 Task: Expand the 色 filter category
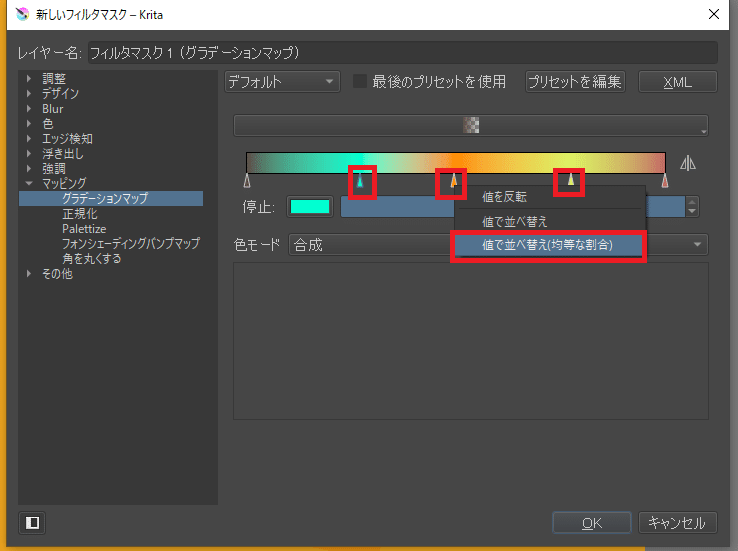pos(29,124)
